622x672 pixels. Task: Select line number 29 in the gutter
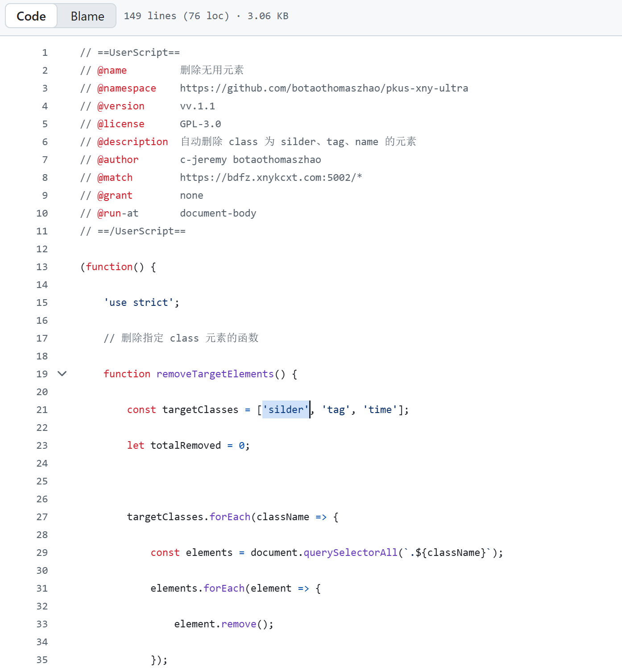click(x=42, y=553)
